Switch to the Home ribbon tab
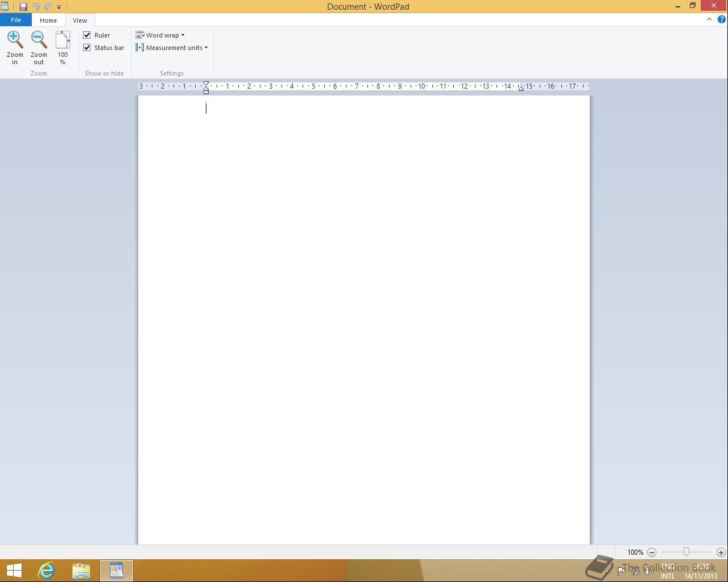The width and height of the screenshot is (728, 582). [x=48, y=20]
